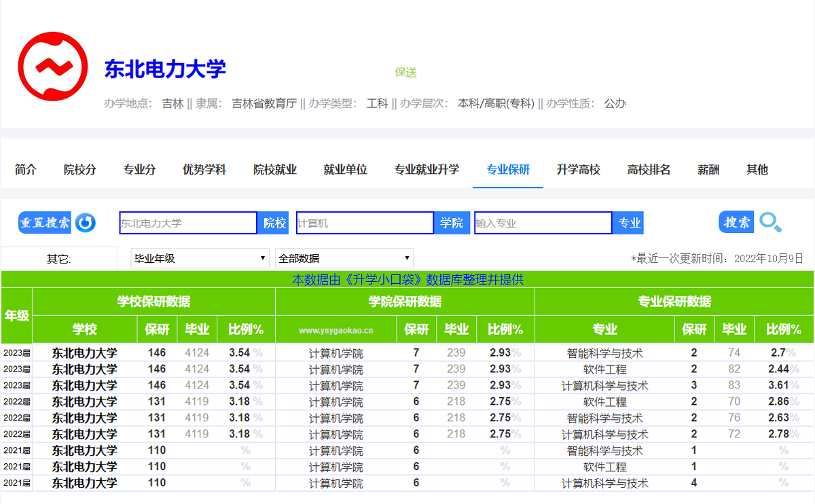Click the www.ysygaokao.cn header cell

click(336, 330)
